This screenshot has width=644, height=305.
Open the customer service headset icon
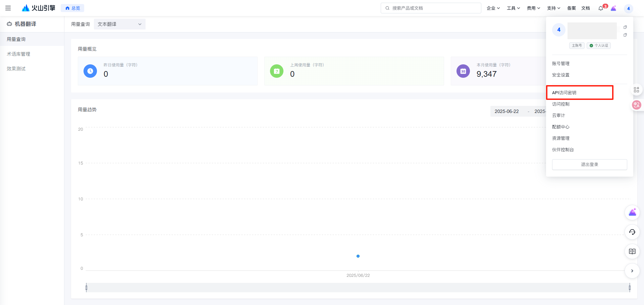pyautogui.click(x=632, y=232)
